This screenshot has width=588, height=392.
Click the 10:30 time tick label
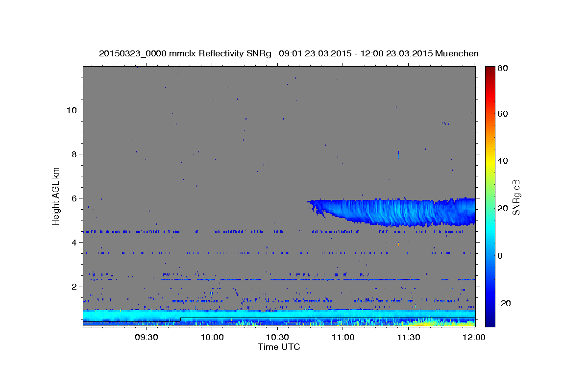277,337
